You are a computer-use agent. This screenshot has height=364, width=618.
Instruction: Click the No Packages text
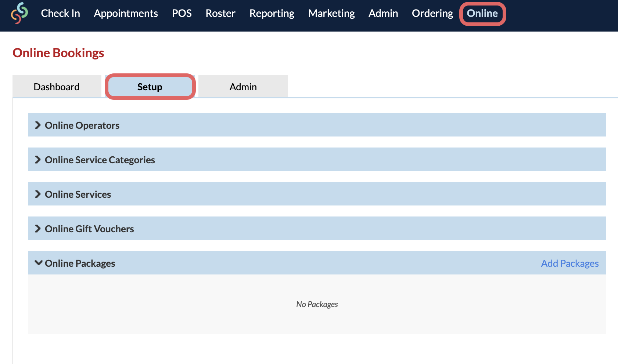pos(317,304)
